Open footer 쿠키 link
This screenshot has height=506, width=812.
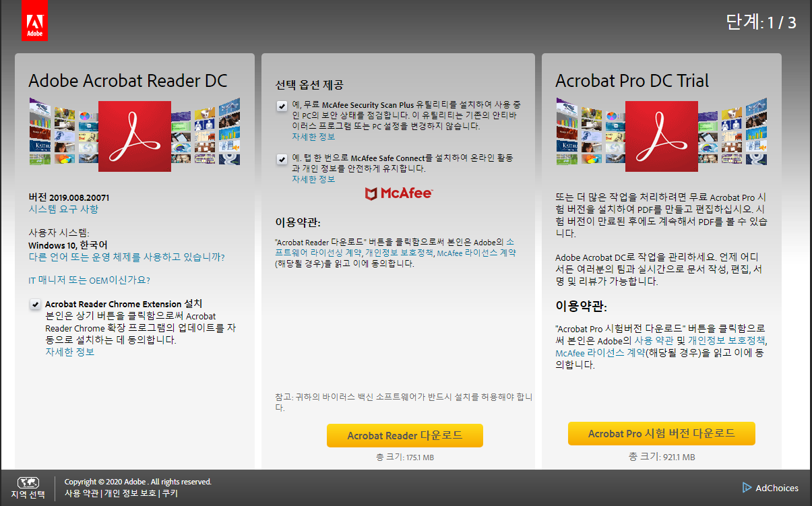point(170,493)
